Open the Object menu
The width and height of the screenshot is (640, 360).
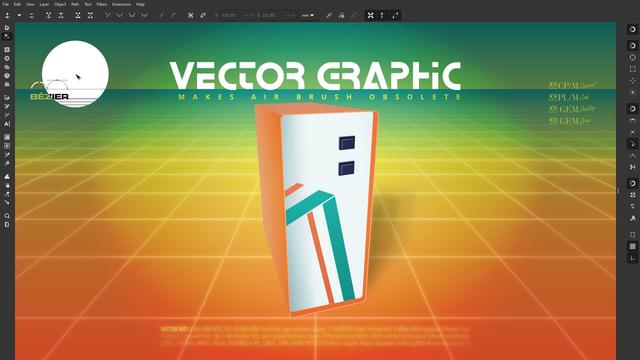60,4
